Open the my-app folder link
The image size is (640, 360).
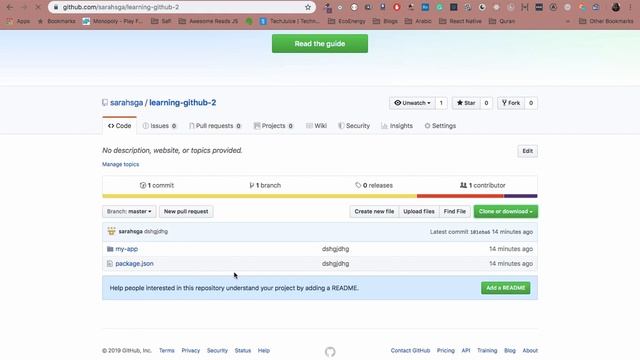click(127, 249)
